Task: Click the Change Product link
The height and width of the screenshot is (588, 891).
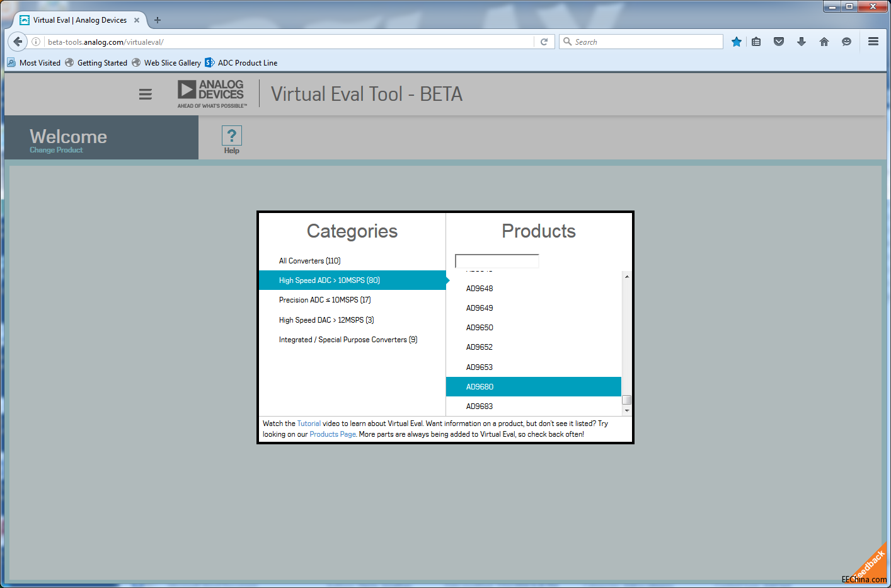Action: [56, 150]
